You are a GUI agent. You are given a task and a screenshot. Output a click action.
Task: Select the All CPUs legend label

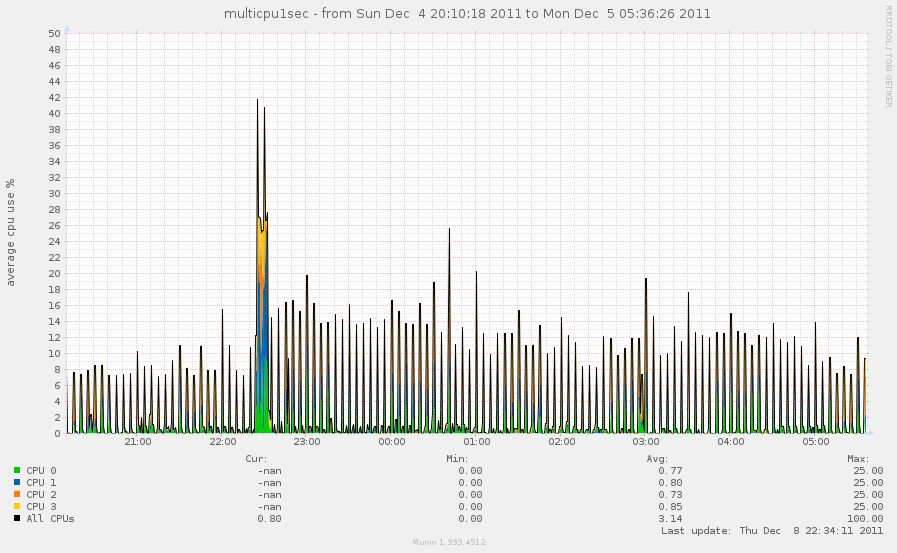50,518
